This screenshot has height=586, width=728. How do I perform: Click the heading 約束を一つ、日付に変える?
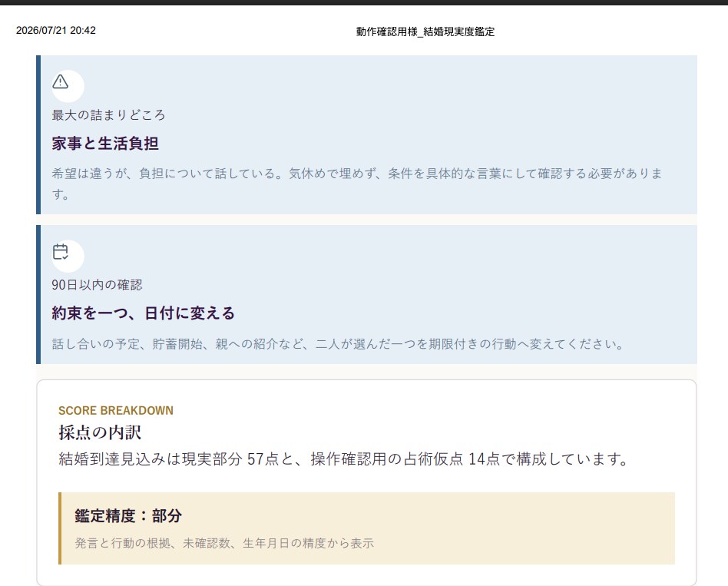[144, 313]
